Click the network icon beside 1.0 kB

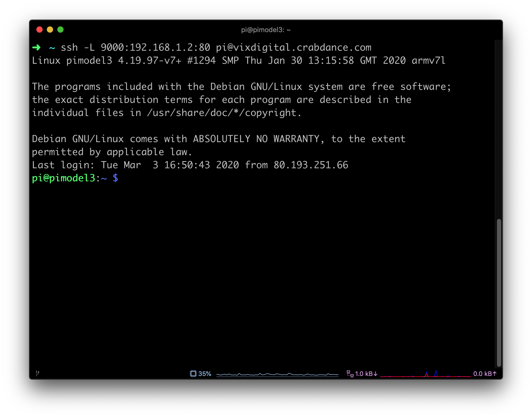(350, 374)
